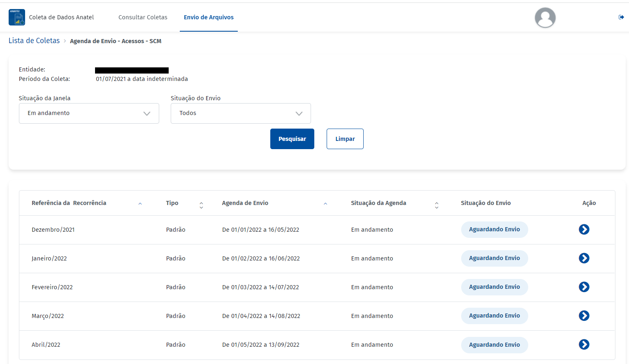Expand the Situação do Envio dropdown
The image size is (629, 364).
[241, 113]
